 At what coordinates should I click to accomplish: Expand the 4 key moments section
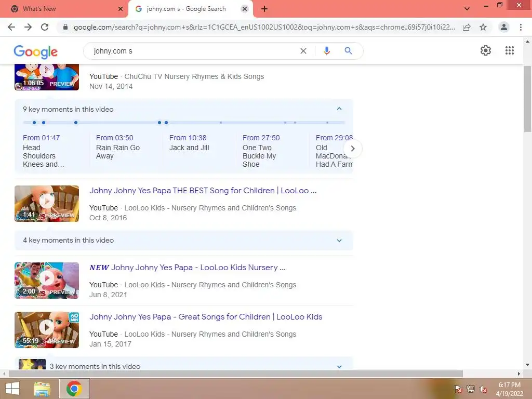339,240
